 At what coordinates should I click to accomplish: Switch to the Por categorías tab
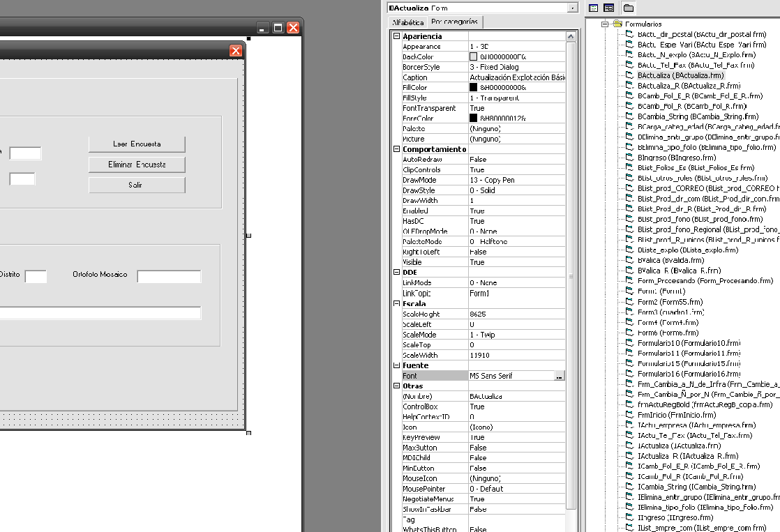coord(454,22)
